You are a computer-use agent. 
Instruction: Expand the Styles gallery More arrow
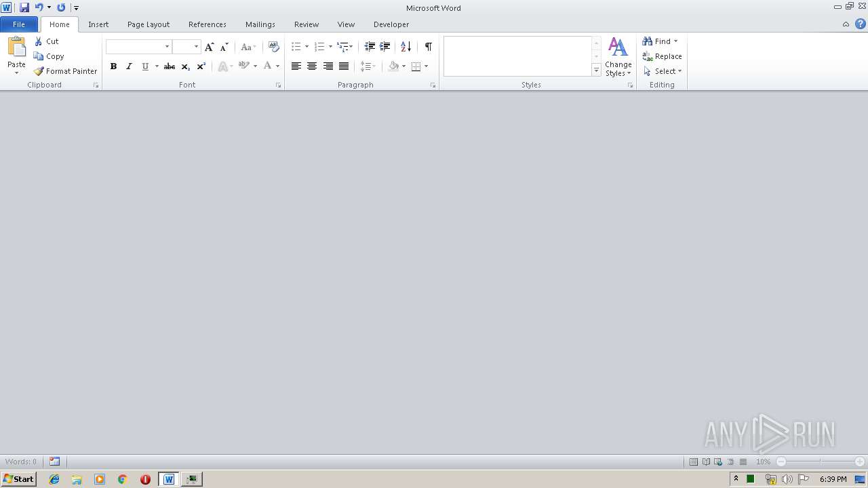pyautogui.click(x=596, y=70)
